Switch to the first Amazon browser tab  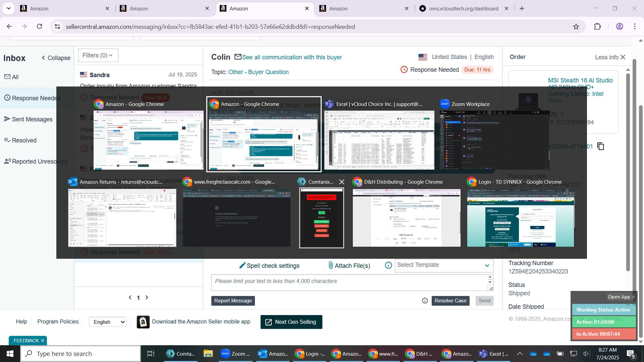tap(64, 8)
